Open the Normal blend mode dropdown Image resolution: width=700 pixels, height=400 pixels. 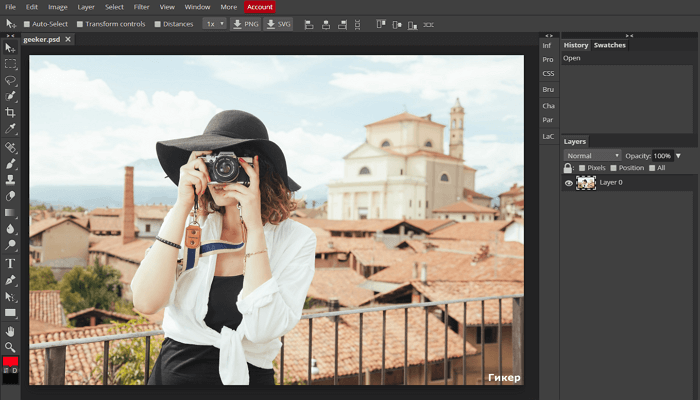pyautogui.click(x=592, y=156)
